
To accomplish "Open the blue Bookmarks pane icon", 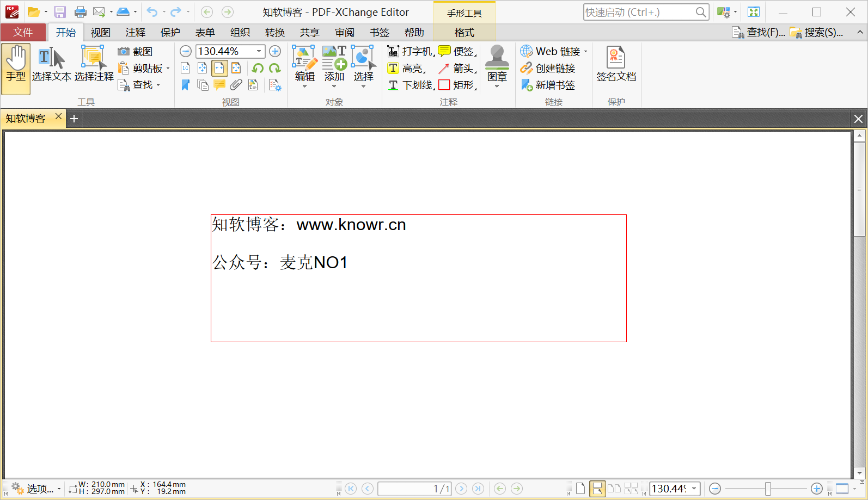I will coord(186,85).
